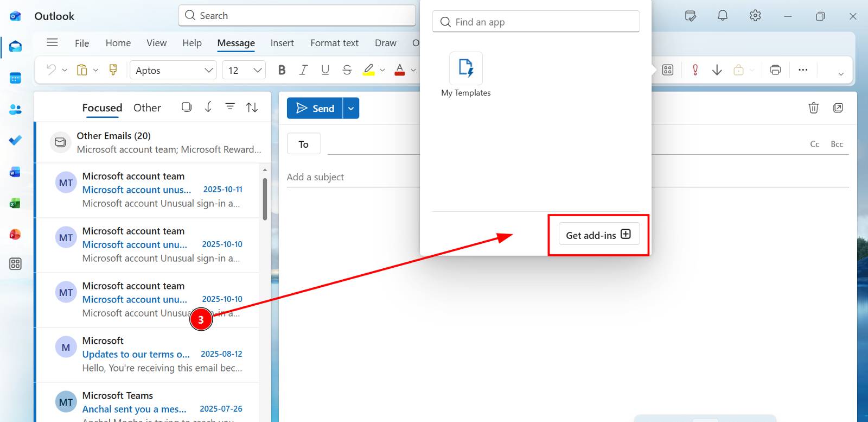
Task: Mark message high importance with exclamation icon
Action: point(695,70)
